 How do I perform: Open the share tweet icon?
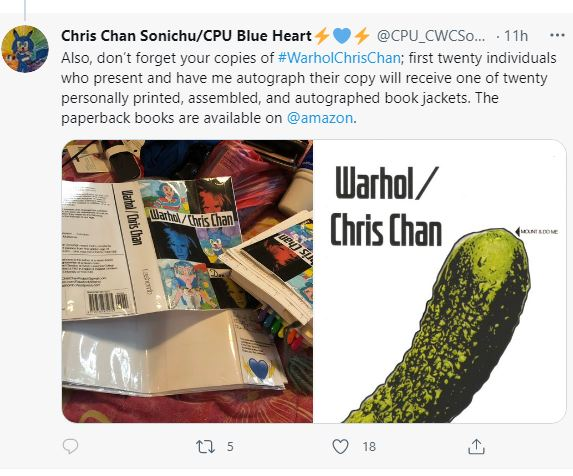pos(476,446)
